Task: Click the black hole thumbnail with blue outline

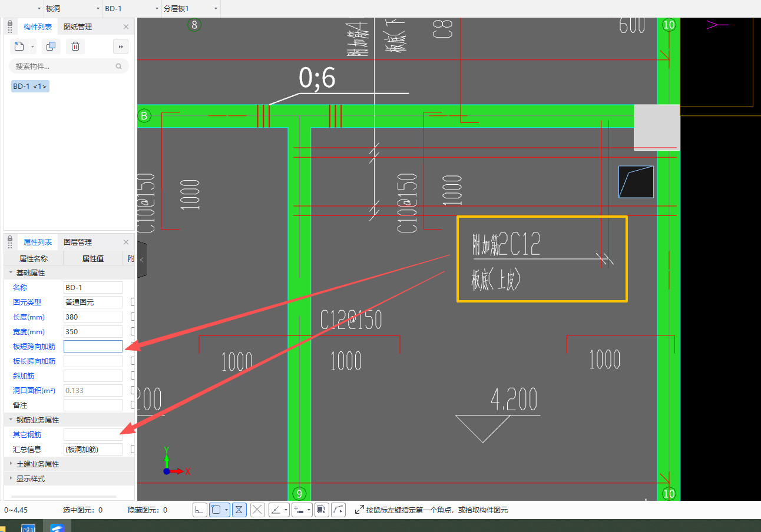Action: (x=636, y=181)
